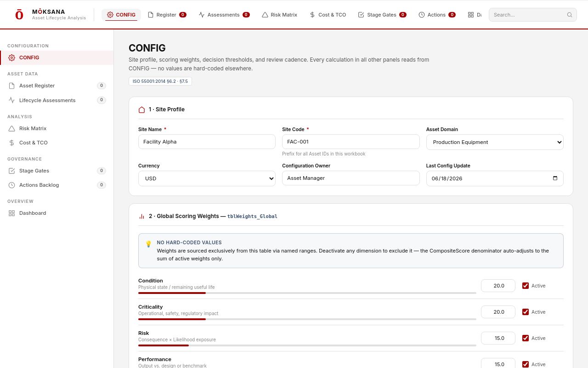
Task: Click the Performance weight value 15.0
Action: [x=498, y=363]
